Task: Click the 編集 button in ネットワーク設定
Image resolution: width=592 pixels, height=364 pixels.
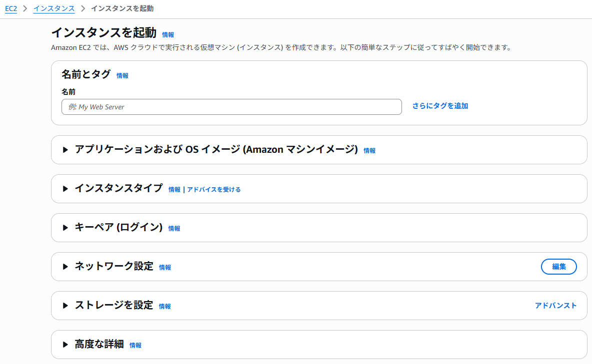Action: [559, 267]
